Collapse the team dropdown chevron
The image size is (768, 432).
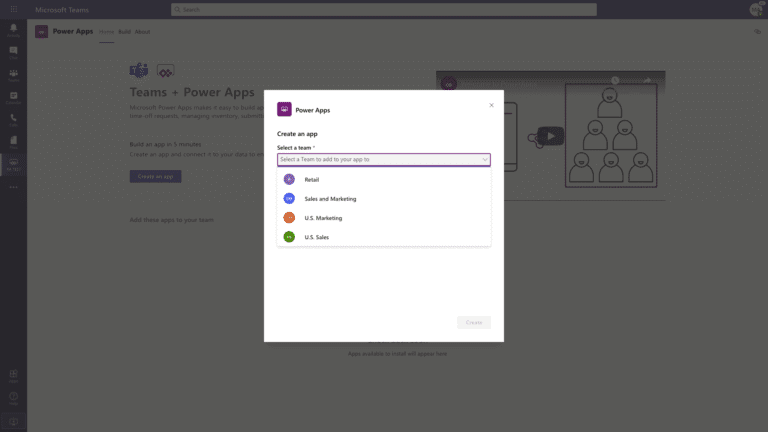pyautogui.click(x=484, y=160)
